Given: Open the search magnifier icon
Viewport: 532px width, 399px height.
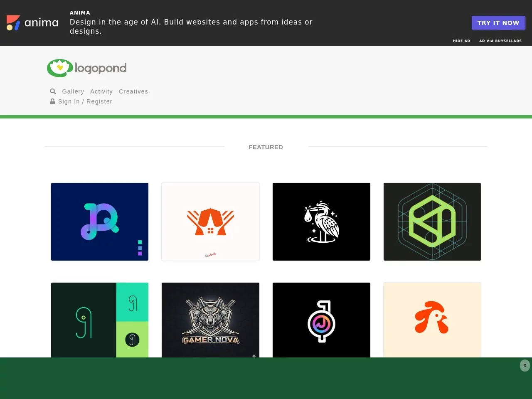Looking at the screenshot, I should (x=53, y=91).
